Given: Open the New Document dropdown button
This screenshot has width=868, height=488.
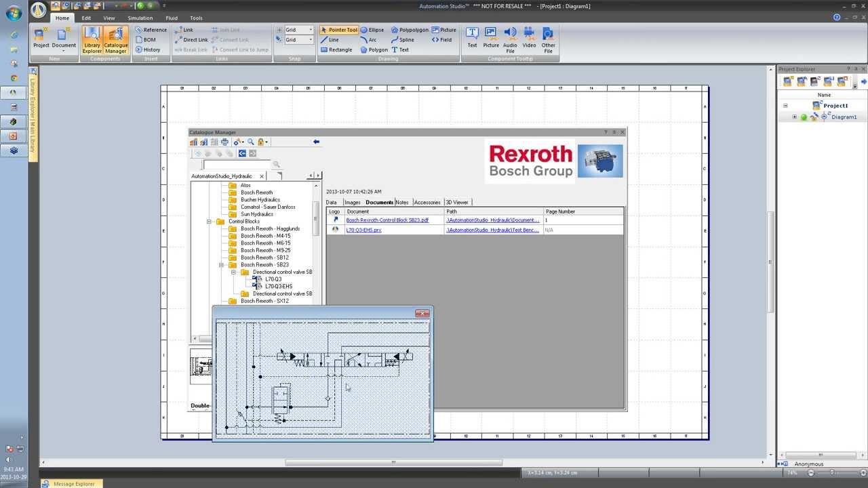Looking at the screenshot, I should point(64,39).
